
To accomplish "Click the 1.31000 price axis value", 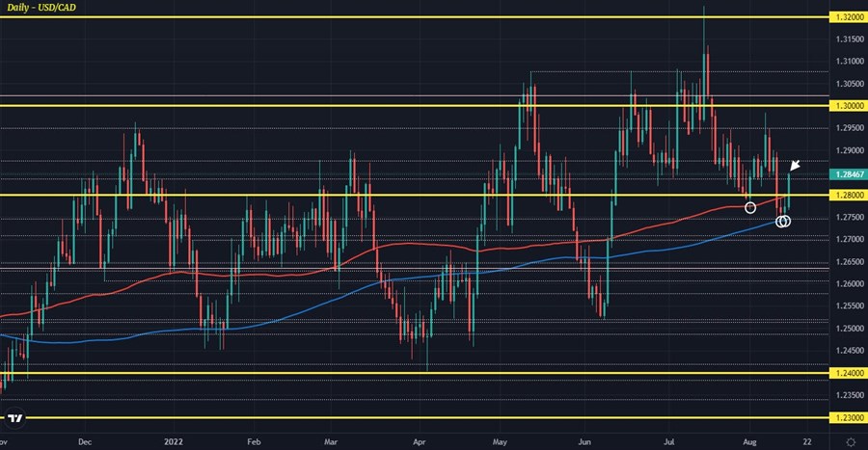I will pos(850,62).
